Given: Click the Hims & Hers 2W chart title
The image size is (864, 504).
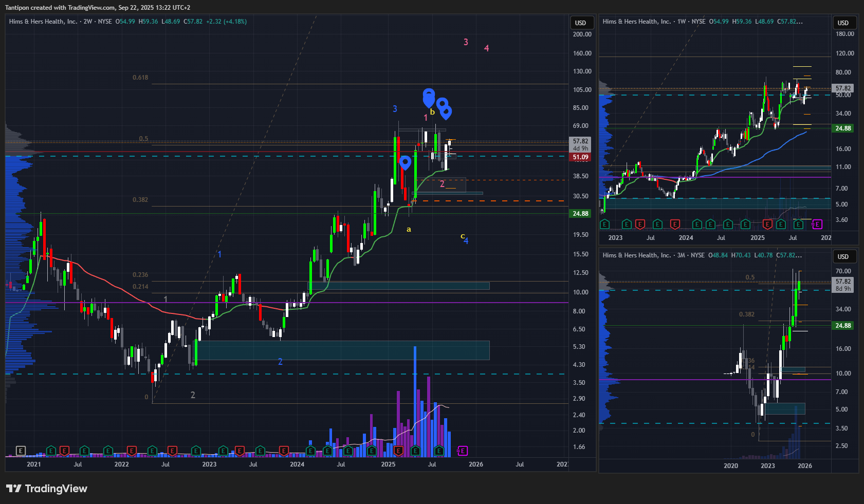Looking at the screenshot, I should 43,22.
